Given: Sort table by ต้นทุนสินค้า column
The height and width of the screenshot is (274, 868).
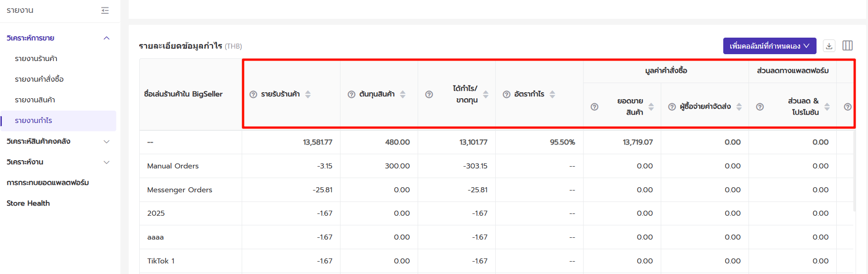Looking at the screenshot, I should tap(403, 94).
